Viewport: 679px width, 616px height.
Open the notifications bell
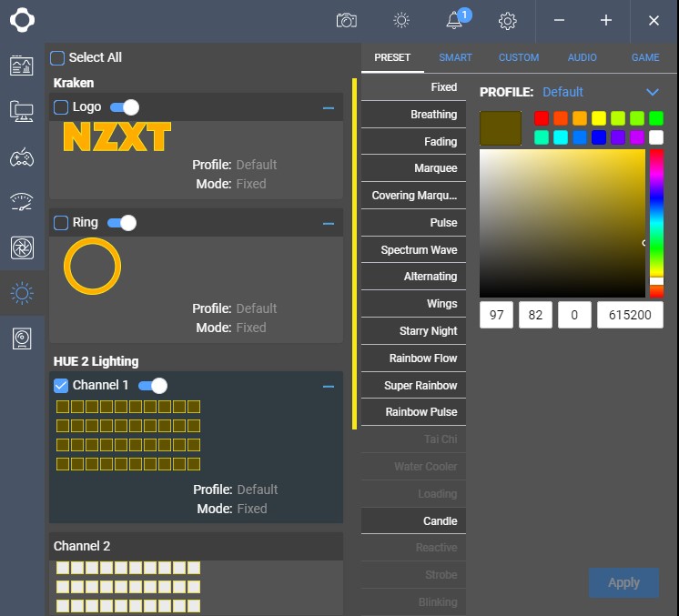tap(455, 20)
